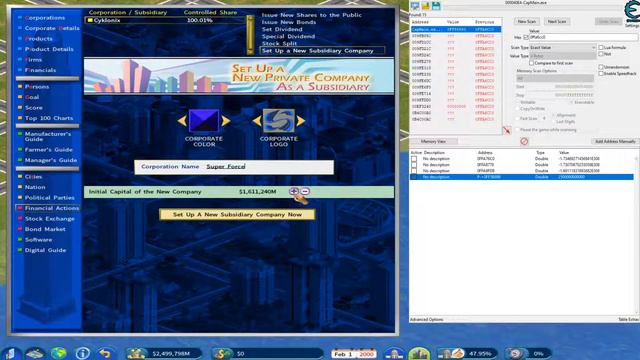Click the globe icon in the bottom bar
This screenshot has height=360, width=640.
[59, 353]
